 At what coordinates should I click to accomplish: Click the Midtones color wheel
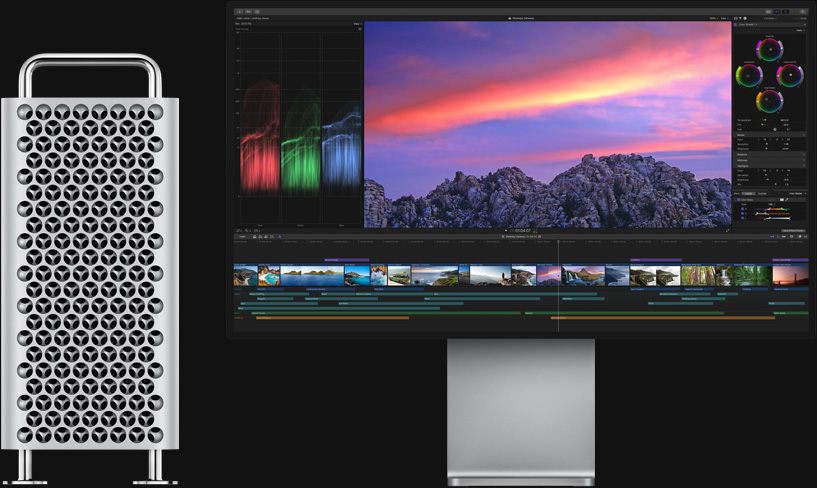click(x=770, y=101)
